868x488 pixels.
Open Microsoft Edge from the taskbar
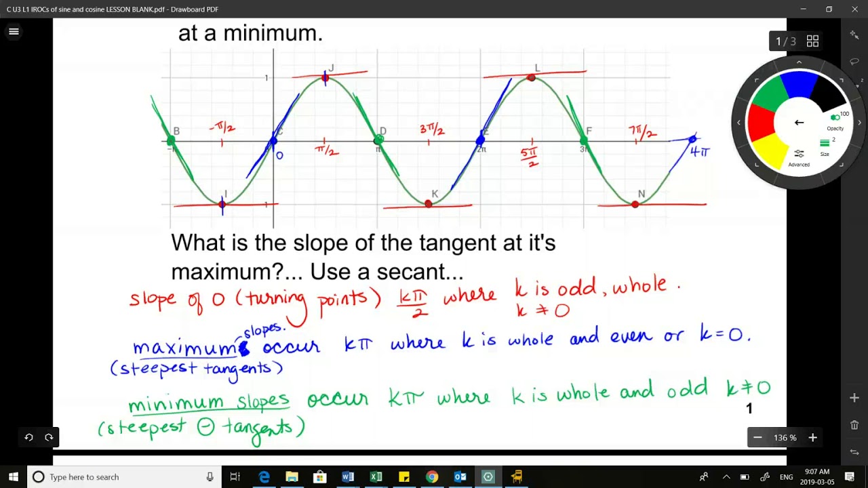(x=264, y=476)
